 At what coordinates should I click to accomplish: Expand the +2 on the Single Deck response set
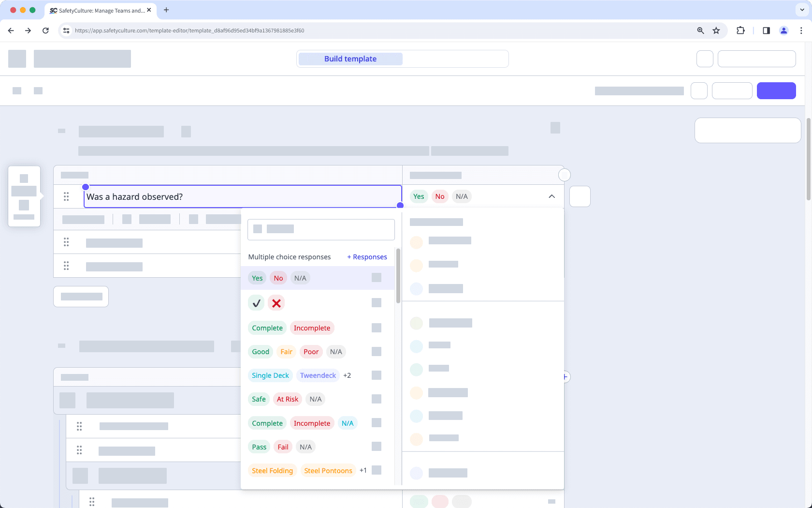point(347,375)
